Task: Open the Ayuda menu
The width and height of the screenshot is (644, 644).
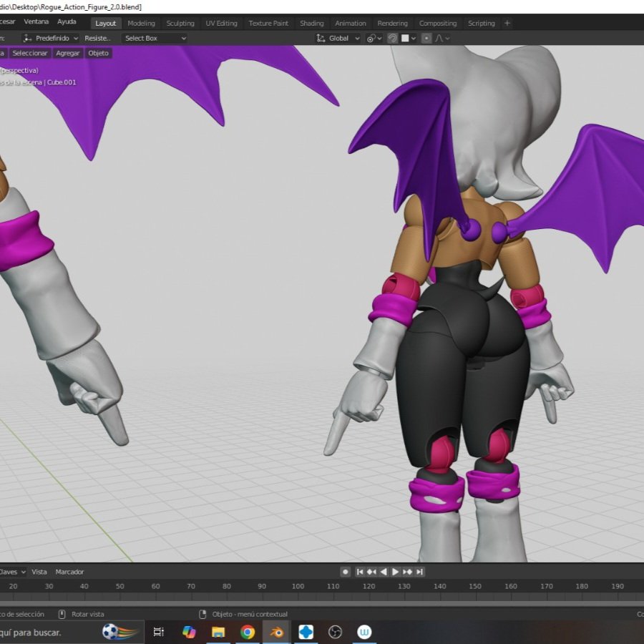Action: tap(67, 21)
